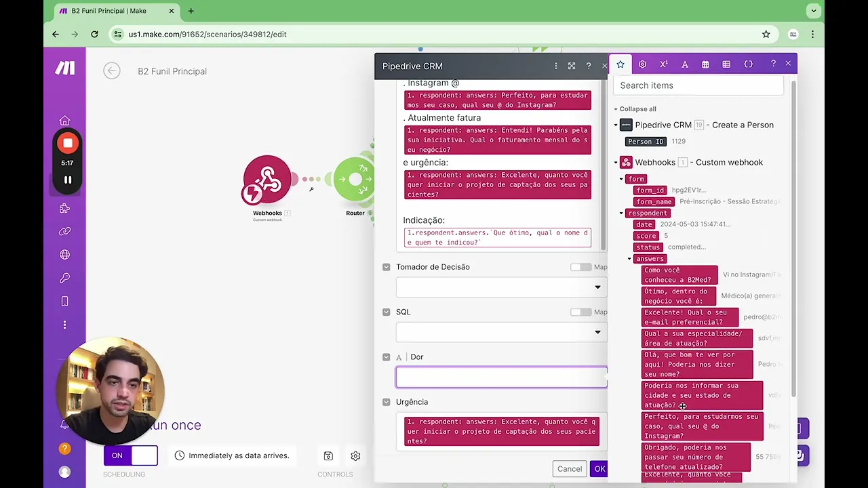Switch to custom variables braces tab
Screen dimensions: 868x488
click(748, 64)
